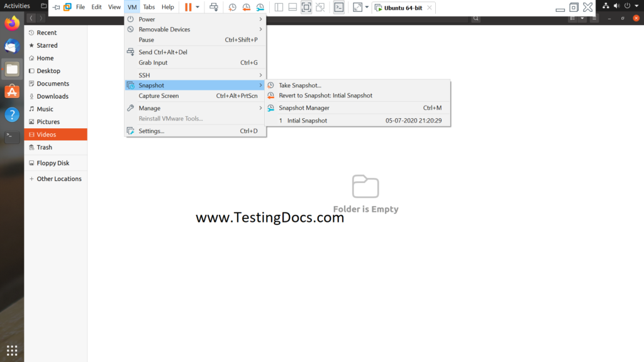The height and width of the screenshot is (362, 644).
Task: Open the Tabs menu
Action: coord(148,7)
